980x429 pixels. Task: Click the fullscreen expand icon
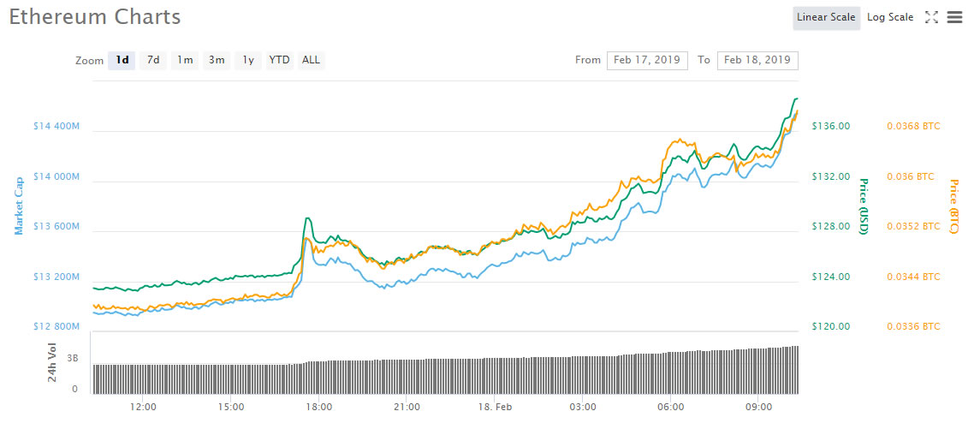pyautogui.click(x=932, y=17)
